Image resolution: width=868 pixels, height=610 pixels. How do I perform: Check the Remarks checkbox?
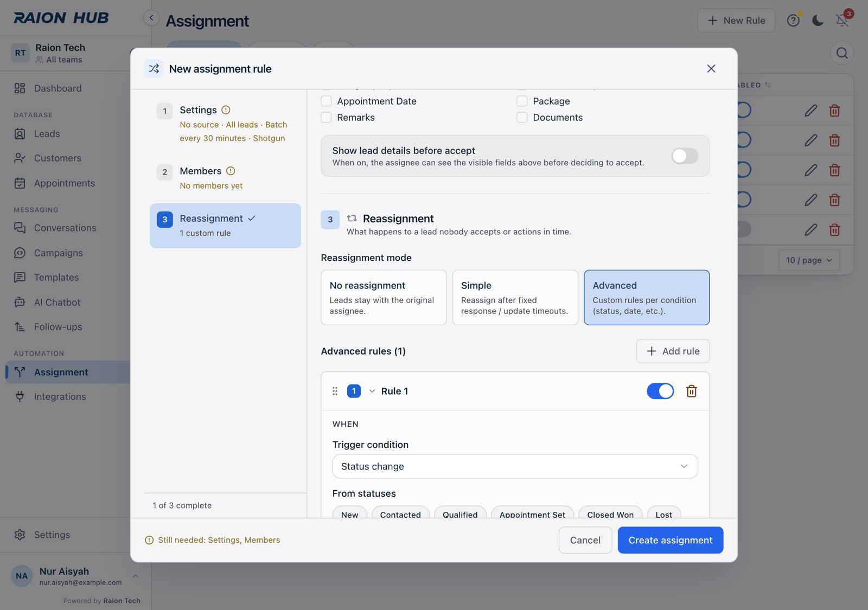326,118
